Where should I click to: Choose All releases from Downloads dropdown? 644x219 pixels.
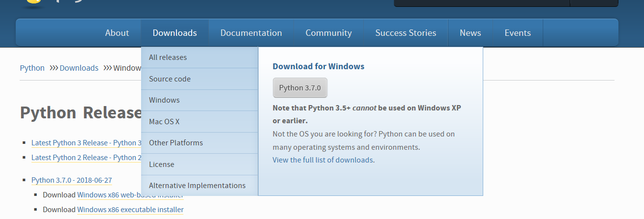pyautogui.click(x=168, y=57)
